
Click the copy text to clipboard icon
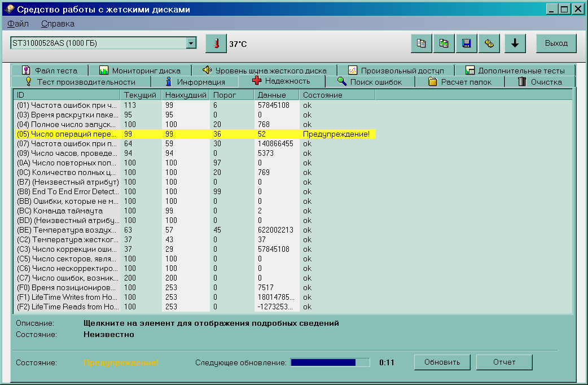click(422, 43)
